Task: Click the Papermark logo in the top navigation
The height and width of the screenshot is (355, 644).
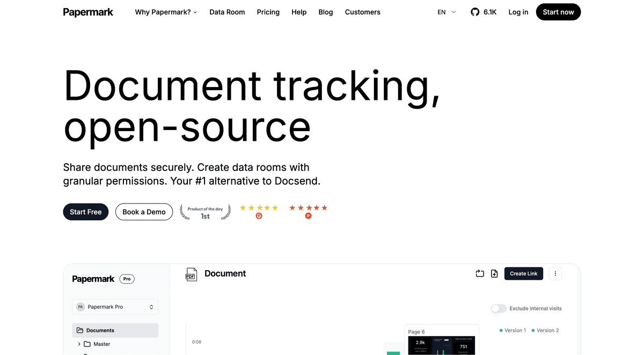Action: (x=88, y=12)
